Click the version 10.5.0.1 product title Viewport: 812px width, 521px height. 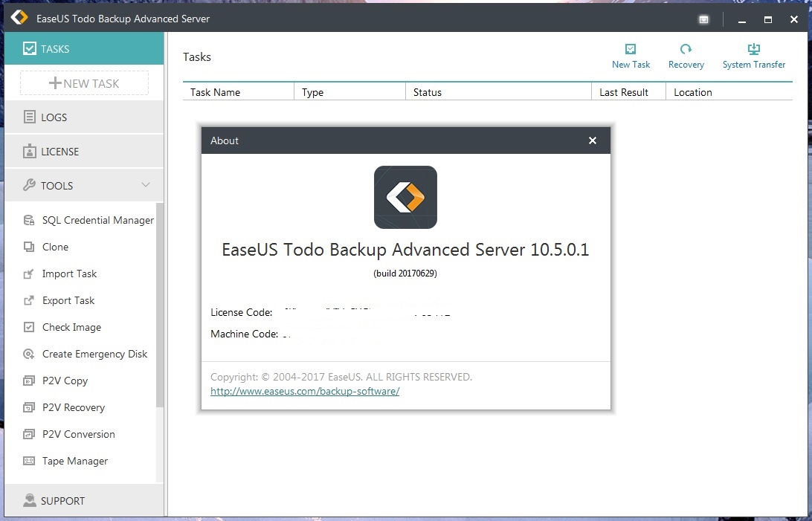(x=405, y=250)
